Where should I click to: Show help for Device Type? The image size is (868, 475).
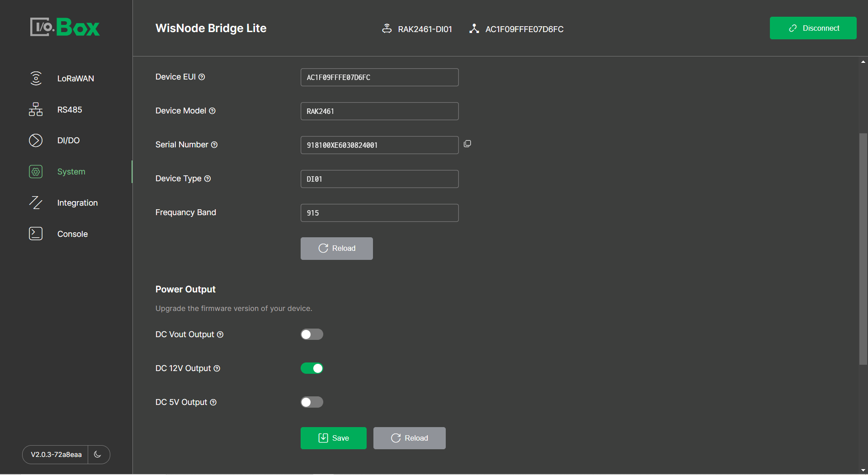[208, 179]
